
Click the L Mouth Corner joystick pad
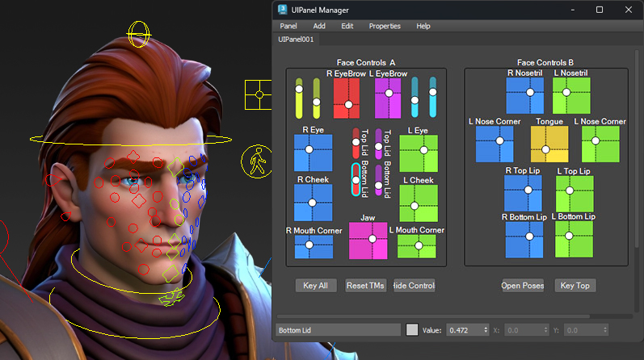pos(416,246)
